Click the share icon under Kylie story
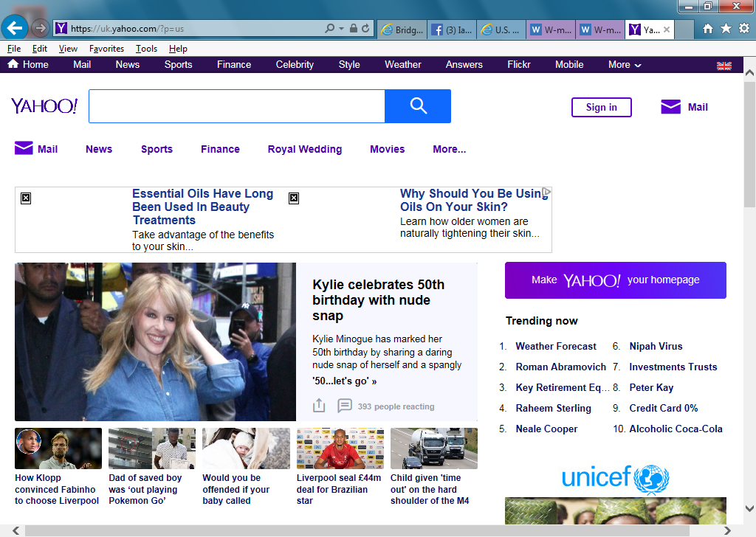756x537 pixels. tap(319, 406)
